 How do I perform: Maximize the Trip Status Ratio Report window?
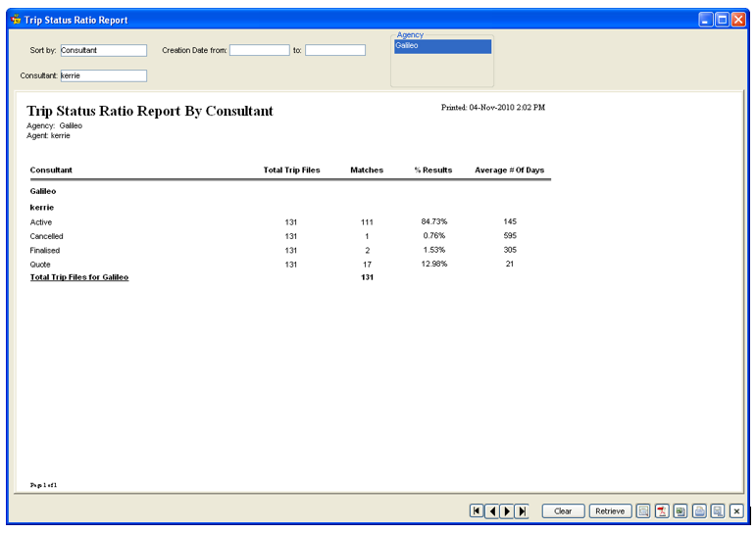point(722,20)
